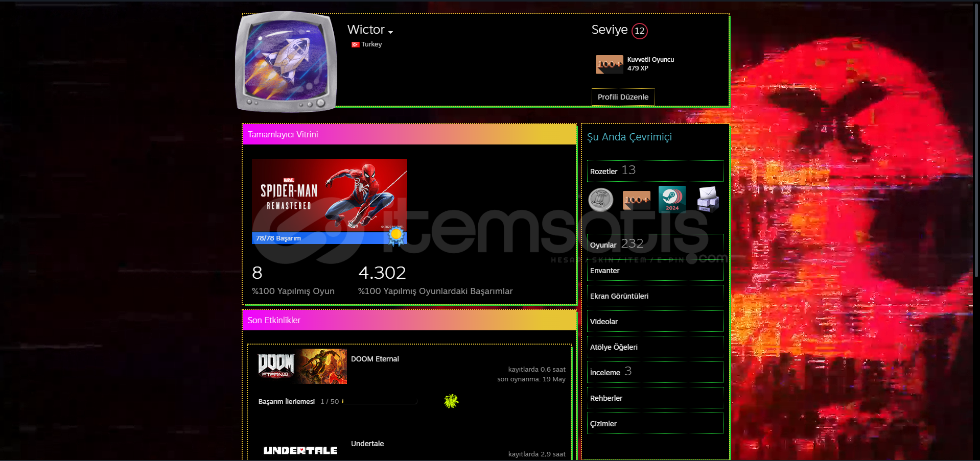Open the Oyunlar 232 games link
The image size is (980, 461).
pyautogui.click(x=656, y=245)
